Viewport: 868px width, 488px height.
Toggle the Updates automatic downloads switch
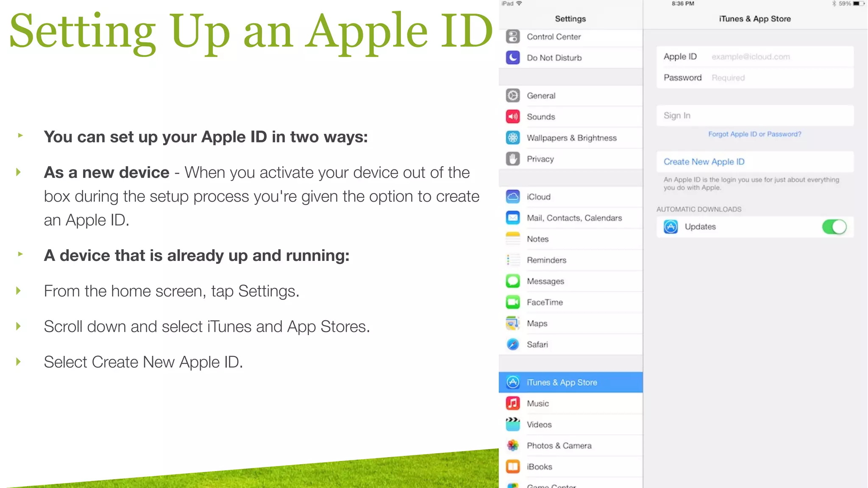[x=834, y=227]
